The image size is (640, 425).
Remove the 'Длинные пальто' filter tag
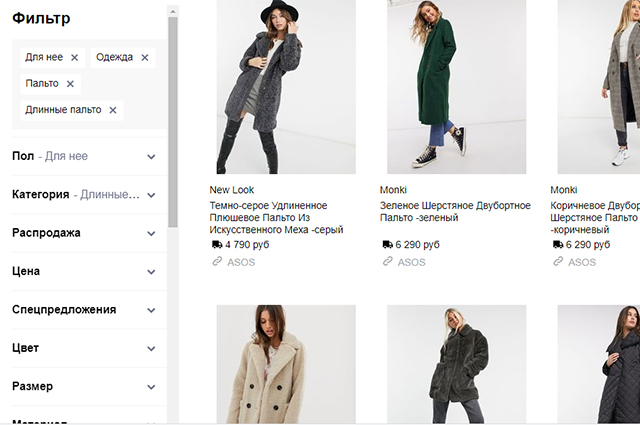point(113,110)
